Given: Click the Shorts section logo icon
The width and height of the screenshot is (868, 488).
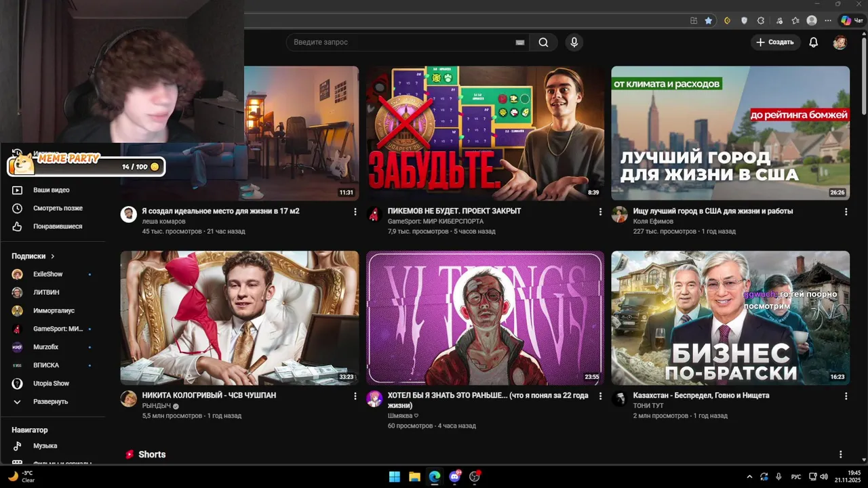Looking at the screenshot, I should click(130, 455).
